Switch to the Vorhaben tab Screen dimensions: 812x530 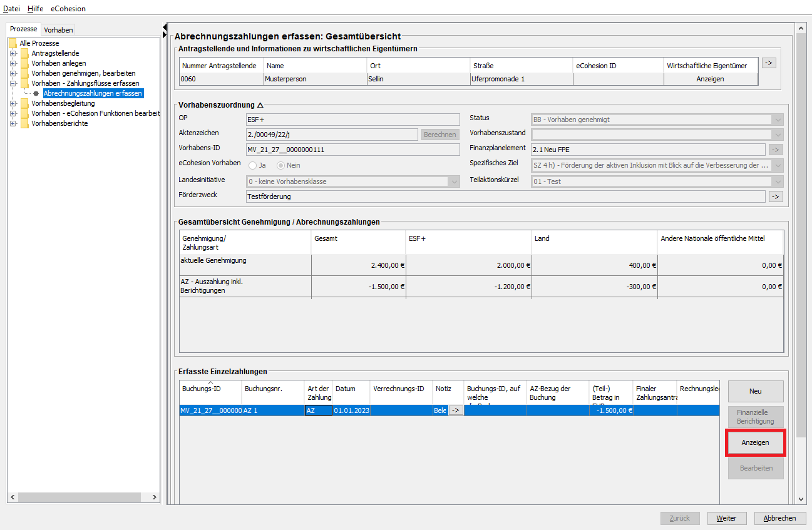[58, 29]
